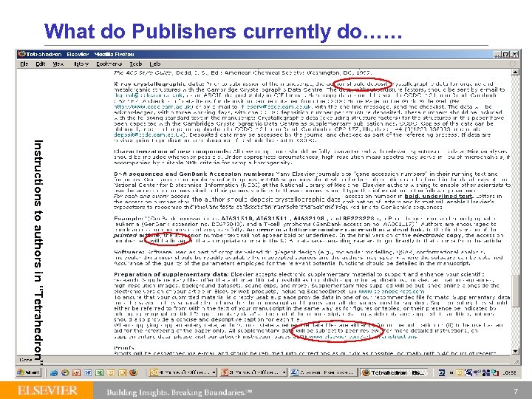Open the '3 Microsoft Office' taskbar group
Screen dimensions: 532x399
253,372
